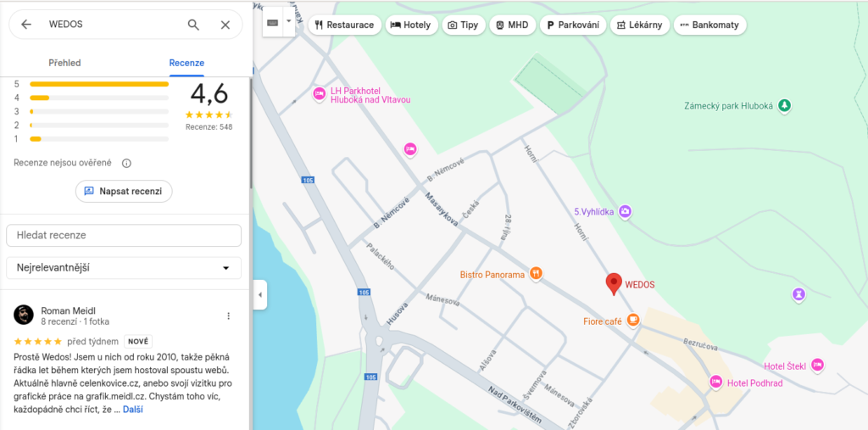Click the back arrow in search box

pos(26,25)
